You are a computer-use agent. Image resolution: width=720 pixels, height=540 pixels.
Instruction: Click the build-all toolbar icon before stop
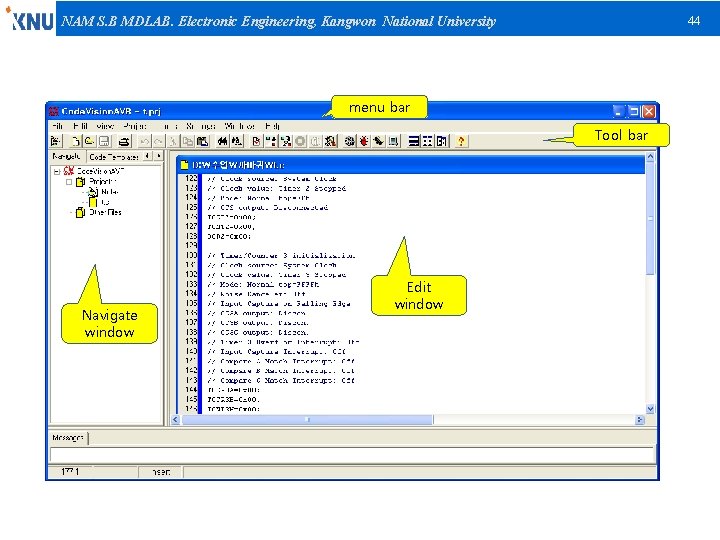[x=286, y=141]
